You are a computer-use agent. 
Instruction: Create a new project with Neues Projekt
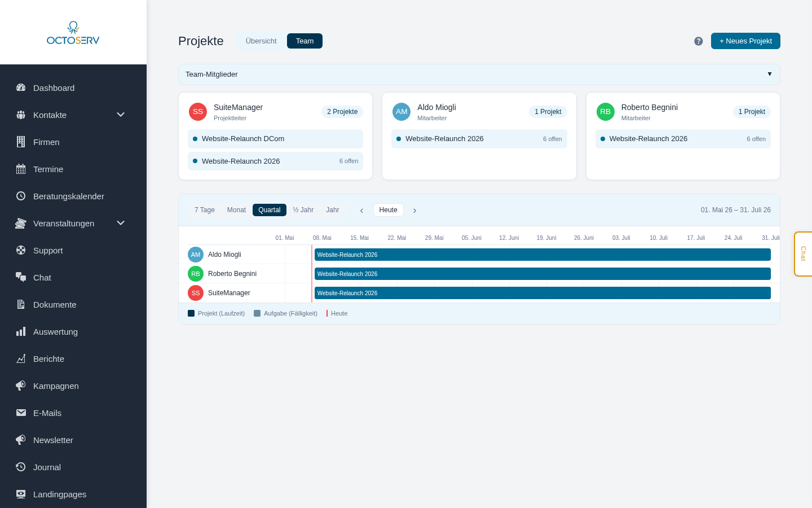coord(745,41)
